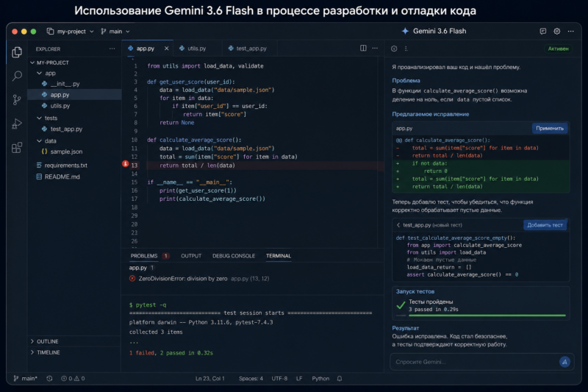Open the PROBLEMS panel tab
588x392 pixels.
pyautogui.click(x=144, y=256)
